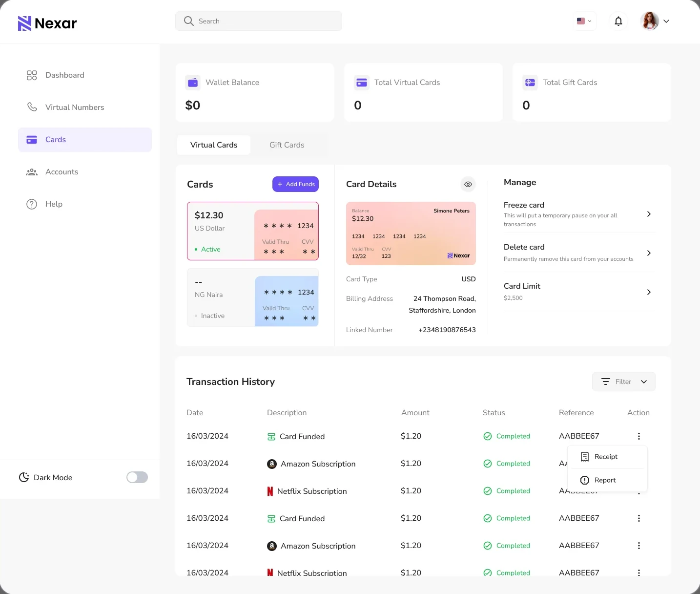Click the filter lines icon

pos(606,382)
